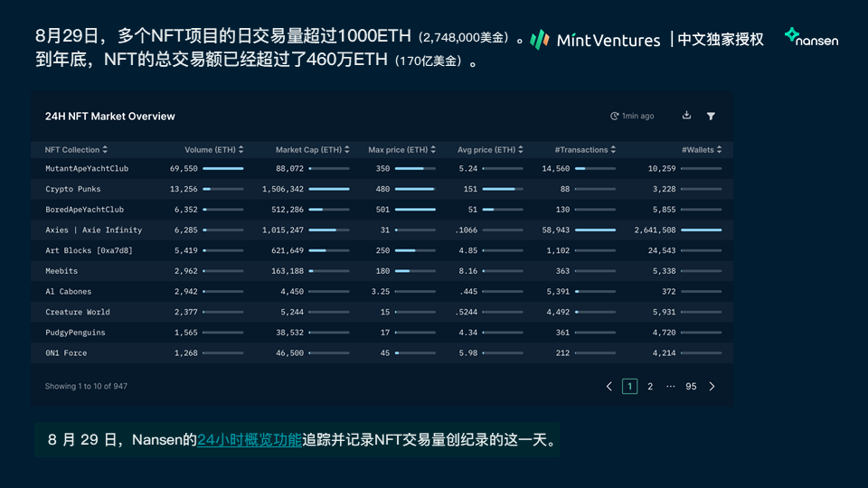Click the download icon in table header
The image size is (868, 488).
pos(686,115)
